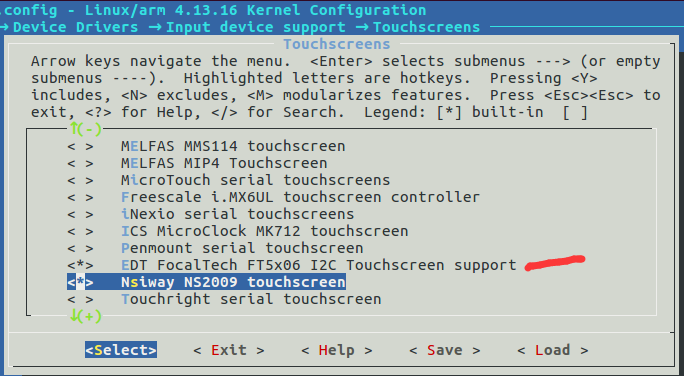
Task: Click the red marker stroke annotation
Action: click(554, 263)
